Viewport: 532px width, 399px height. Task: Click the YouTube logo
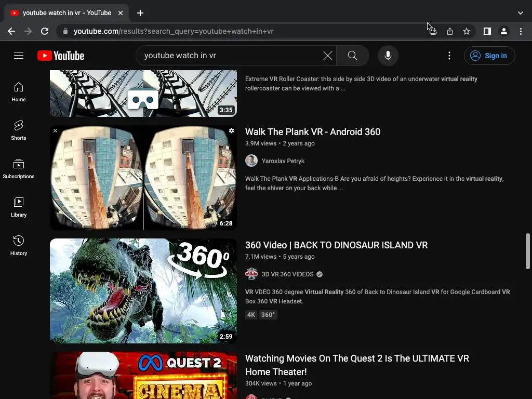[61, 56]
